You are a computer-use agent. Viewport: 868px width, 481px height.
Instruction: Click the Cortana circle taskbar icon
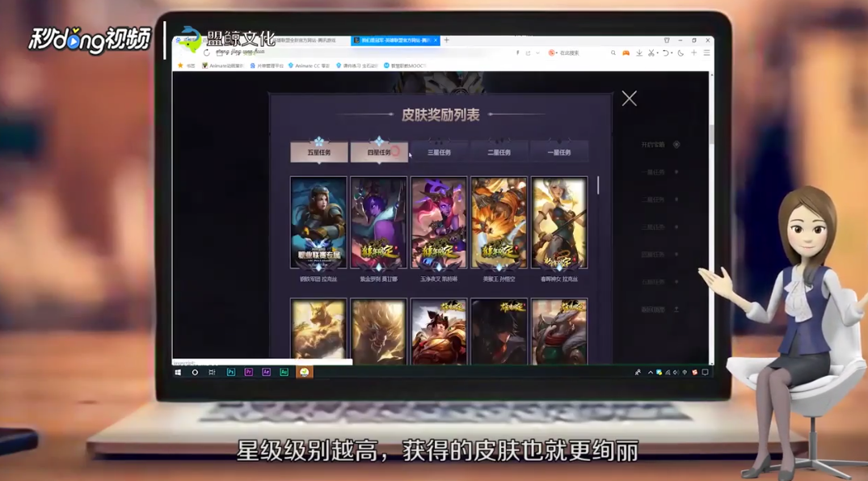195,373
